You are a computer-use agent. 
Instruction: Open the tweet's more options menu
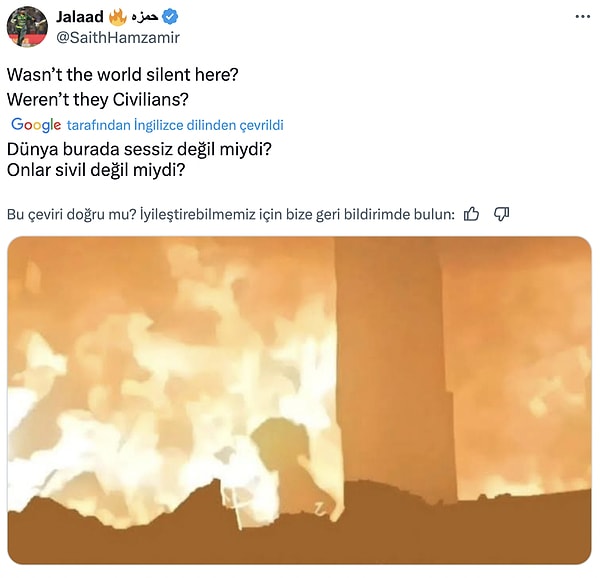(x=583, y=17)
